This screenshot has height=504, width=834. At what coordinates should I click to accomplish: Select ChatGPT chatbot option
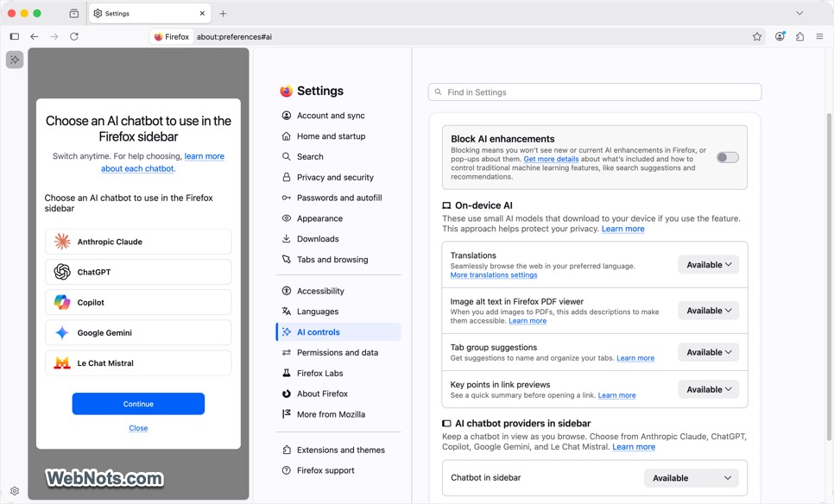pos(138,272)
